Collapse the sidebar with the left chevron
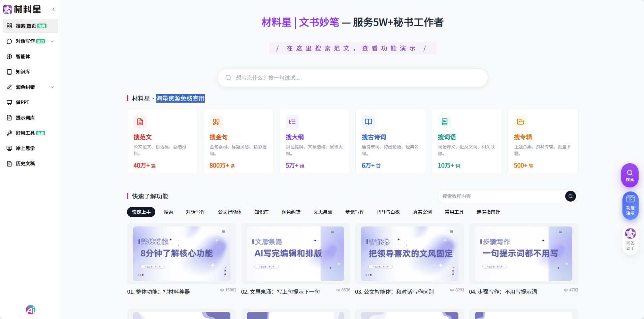The width and height of the screenshot is (644, 319). (54, 9)
